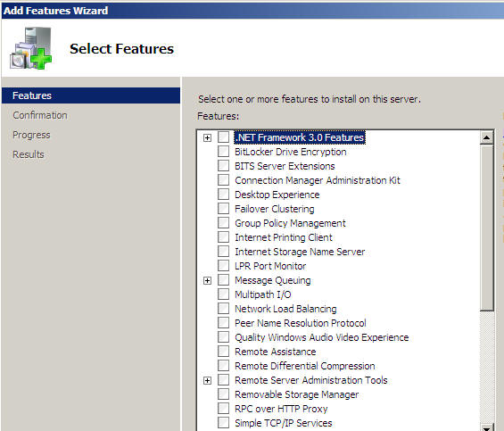Select the Removable Storage Manager label
504x431 pixels.
297,394
